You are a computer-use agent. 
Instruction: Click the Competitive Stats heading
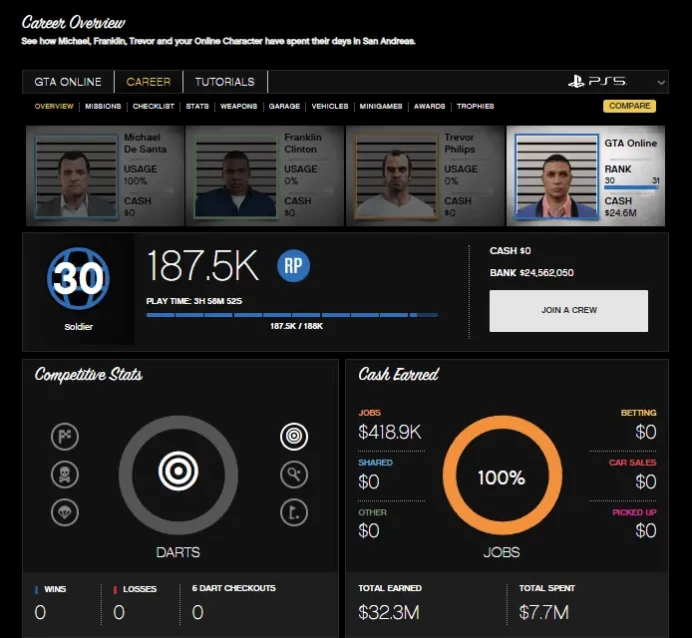pos(89,375)
